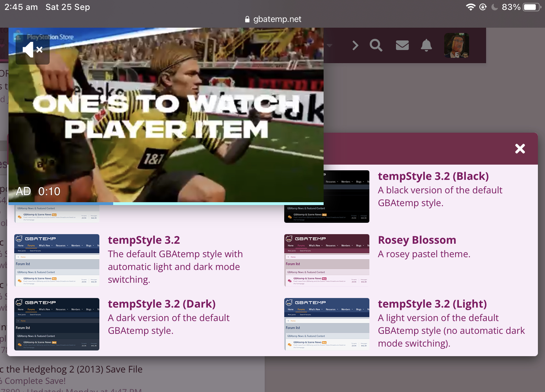Open the header dropdown caret beside the chevron
This screenshot has width=545, height=392.
[329, 45]
